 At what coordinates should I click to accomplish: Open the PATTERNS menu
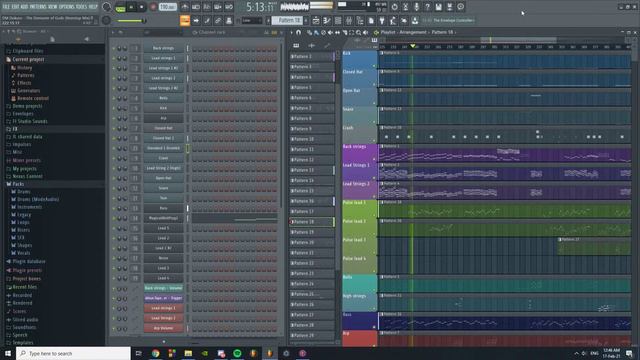click(x=38, y=7)
